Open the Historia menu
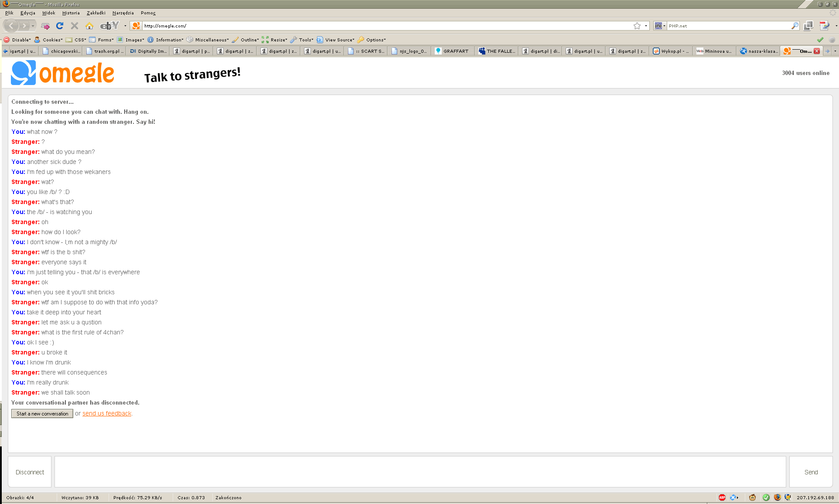Screen dimensions: 839x504 point(71,13)
